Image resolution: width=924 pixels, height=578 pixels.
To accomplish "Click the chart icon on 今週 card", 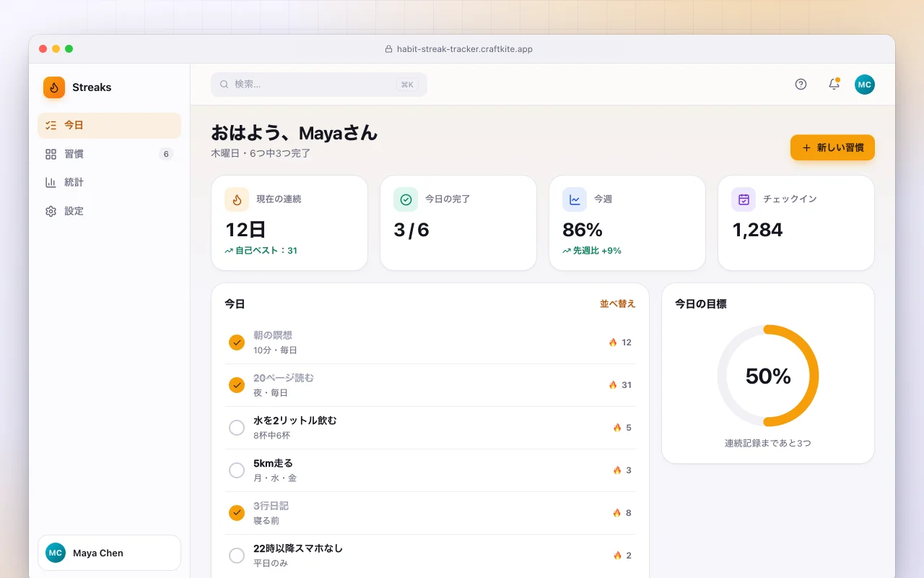I will pos(575,199).
